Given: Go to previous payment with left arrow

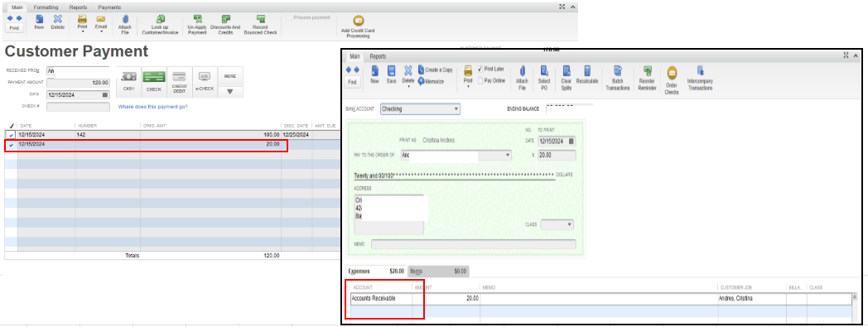Looking at the screenshot, I should [10, 18].
